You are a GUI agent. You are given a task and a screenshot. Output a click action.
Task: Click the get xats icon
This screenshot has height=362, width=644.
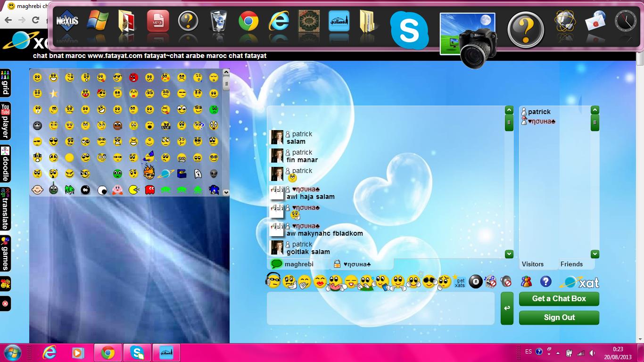[460, 282]
